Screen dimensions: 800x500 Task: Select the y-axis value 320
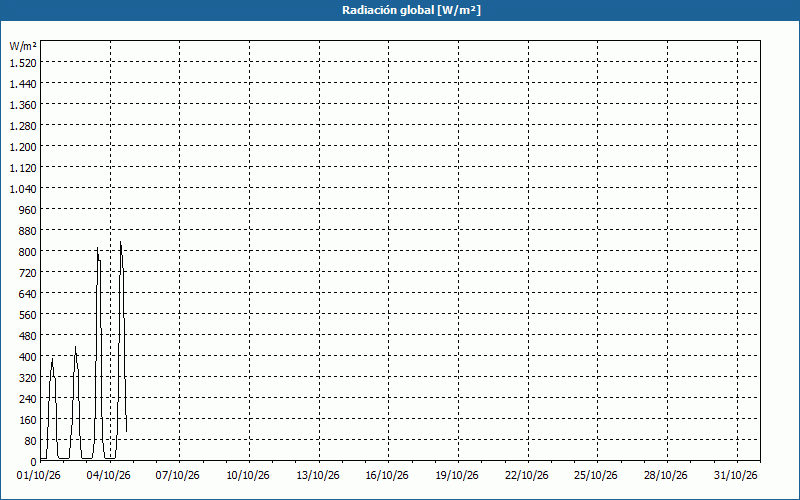[x=29, y=378]
